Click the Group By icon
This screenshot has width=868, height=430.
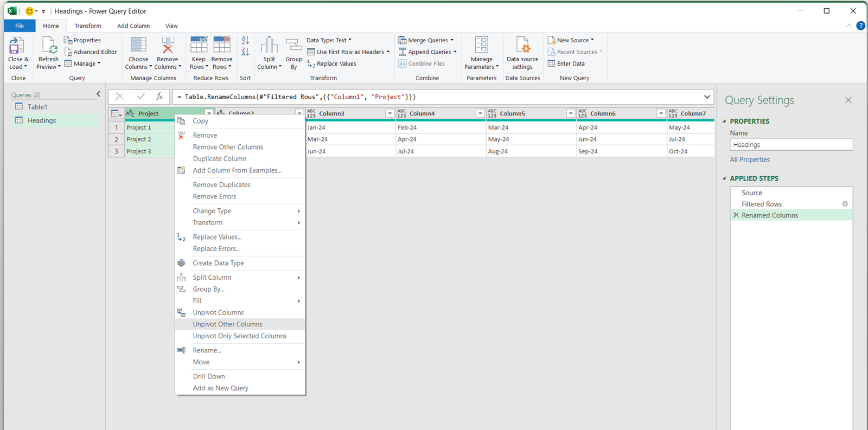coord(293,46)
